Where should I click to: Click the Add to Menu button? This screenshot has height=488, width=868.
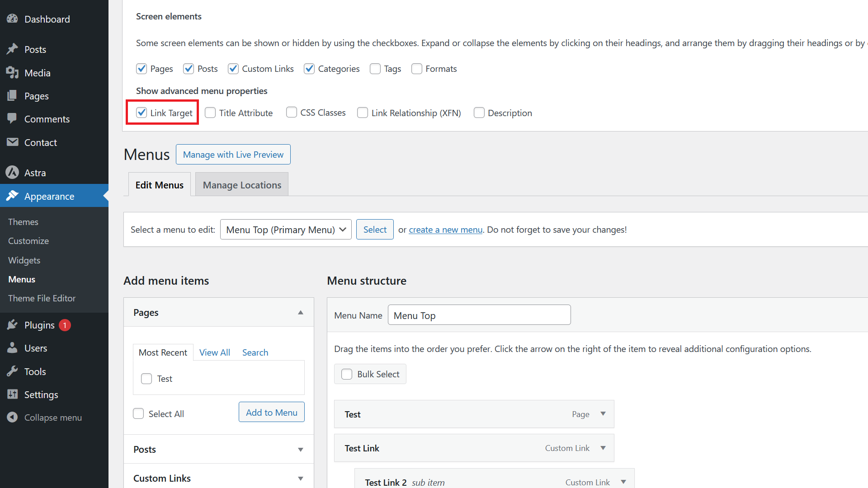272,412
